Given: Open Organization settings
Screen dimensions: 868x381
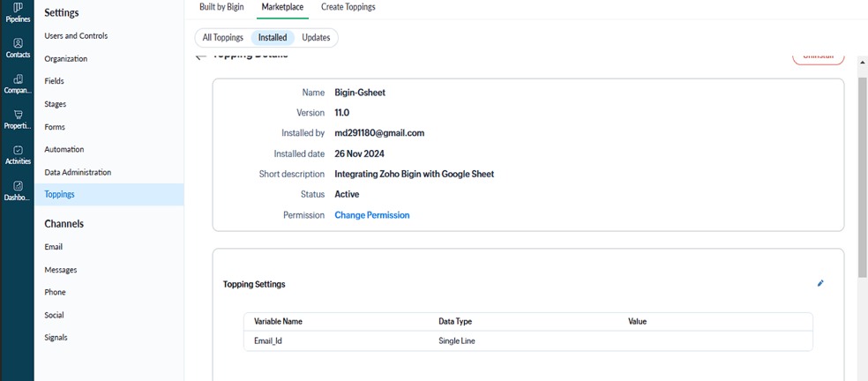Looking at the screenshot, I should (66, 59).
